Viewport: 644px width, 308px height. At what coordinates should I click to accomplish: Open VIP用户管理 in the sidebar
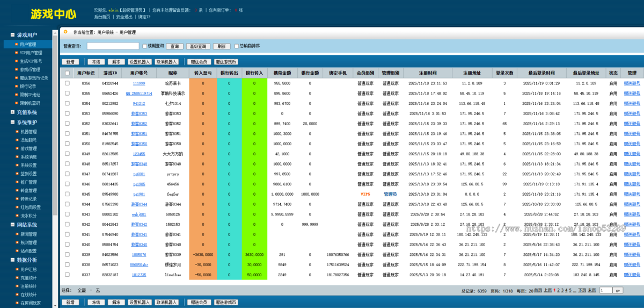tap(31, 53)
